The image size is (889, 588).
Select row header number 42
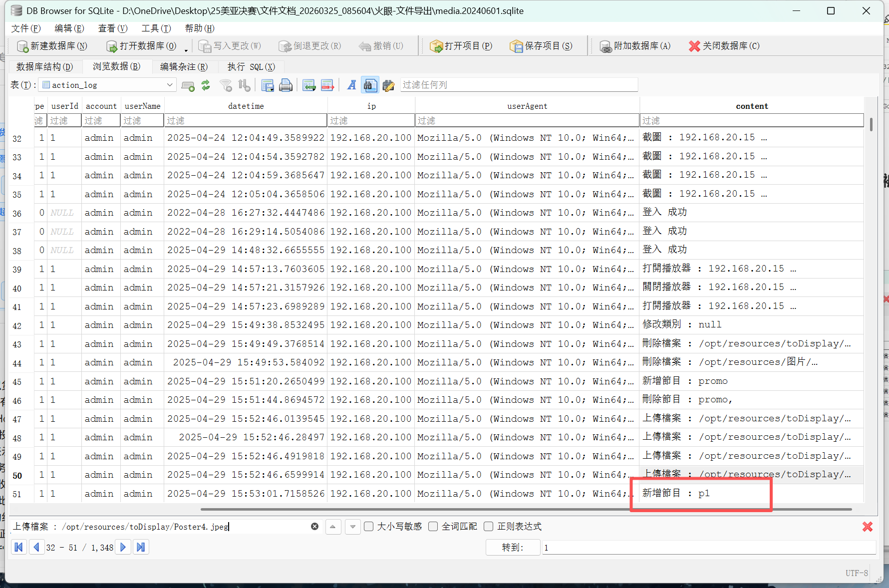pyautogui.click(x=17, y=325)
